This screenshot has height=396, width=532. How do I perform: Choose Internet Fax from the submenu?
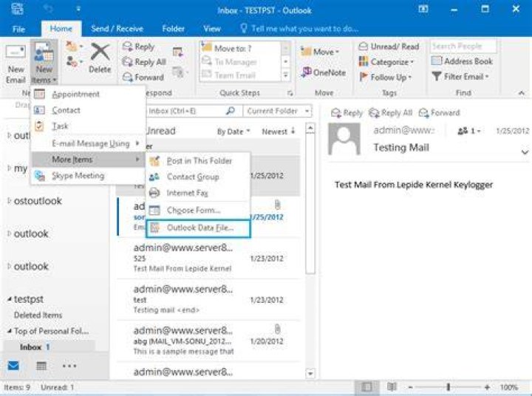pyautogui.click(x=199, y=193)
